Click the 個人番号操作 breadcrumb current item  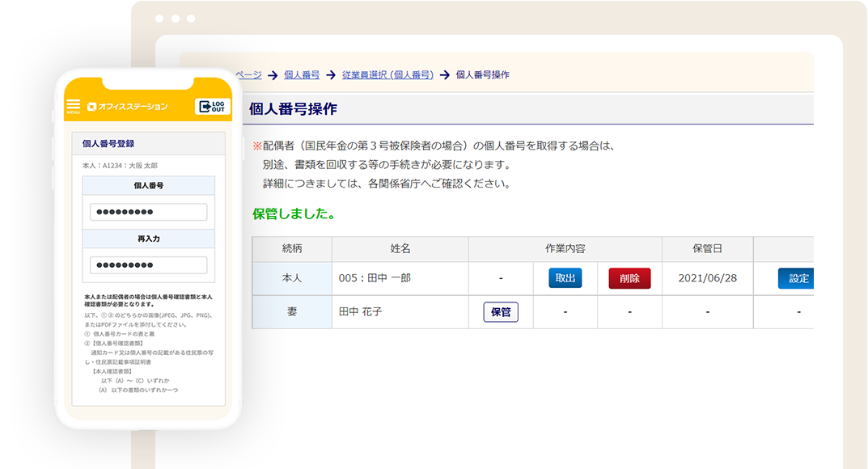coord(483,74)
